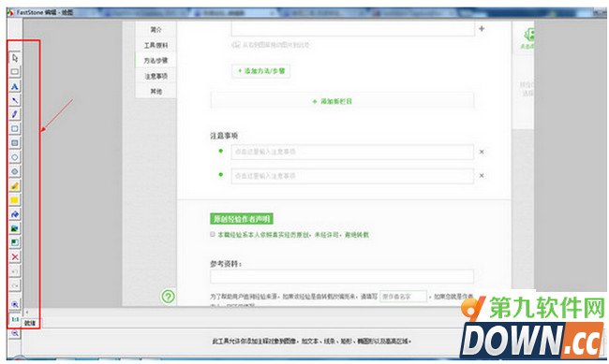Click the zoom out magnifier icon
The image size is (609, 364).
click(15, 333)
